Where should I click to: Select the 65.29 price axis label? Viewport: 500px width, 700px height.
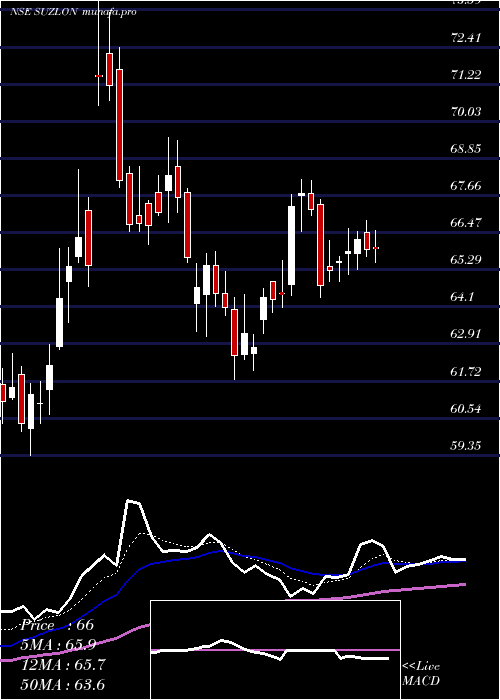466,259
